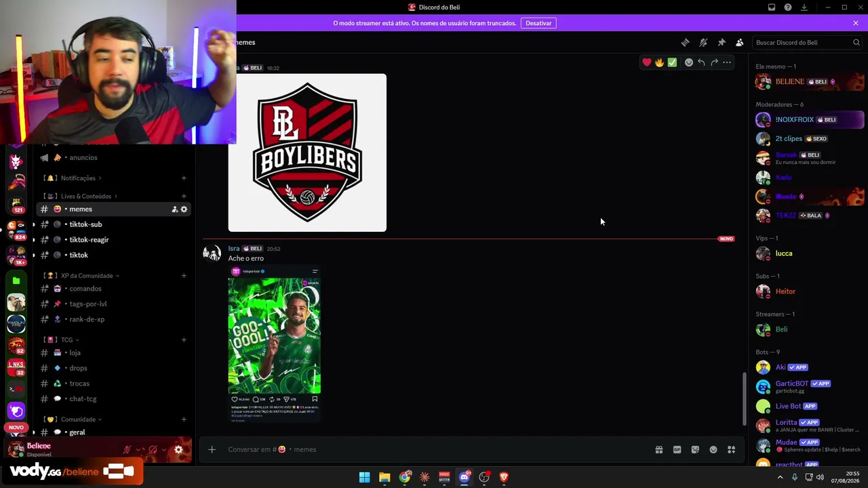Open the green Goool post image
Image resolution: width=868 pixels, height=488 pixels.
tap(275, 344)
